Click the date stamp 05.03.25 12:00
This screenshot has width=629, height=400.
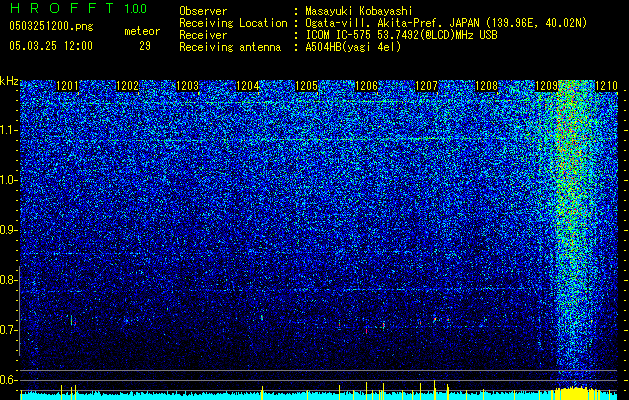coord(51,46)
